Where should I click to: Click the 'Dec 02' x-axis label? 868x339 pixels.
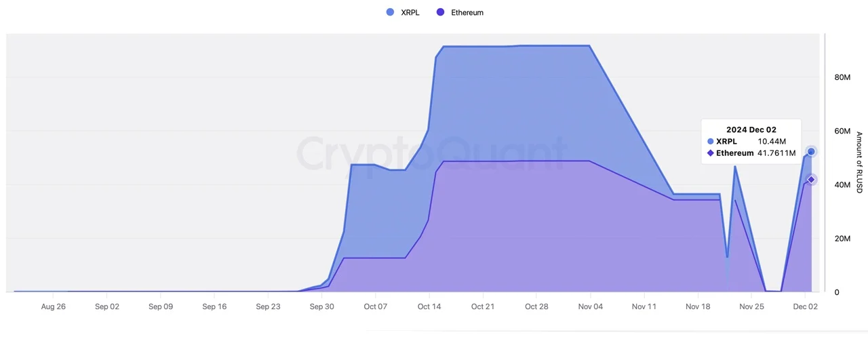[x=805, y=306]
